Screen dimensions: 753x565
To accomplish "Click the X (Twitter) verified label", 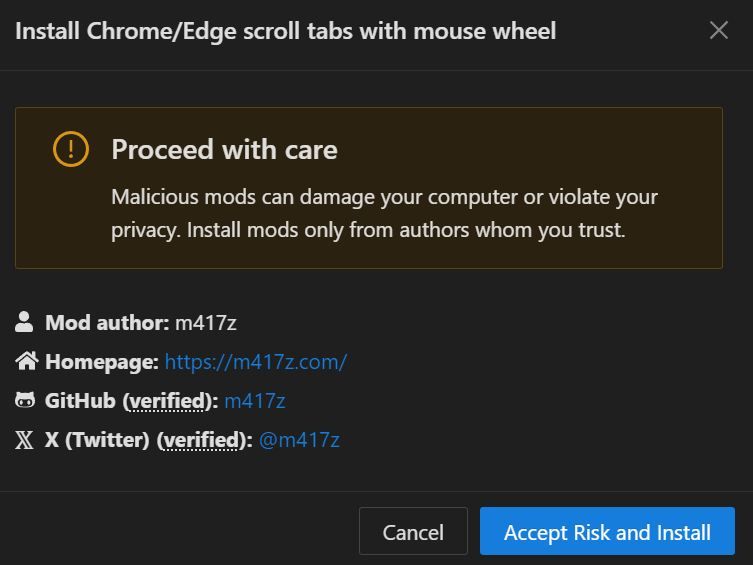I will click(203, 439).
